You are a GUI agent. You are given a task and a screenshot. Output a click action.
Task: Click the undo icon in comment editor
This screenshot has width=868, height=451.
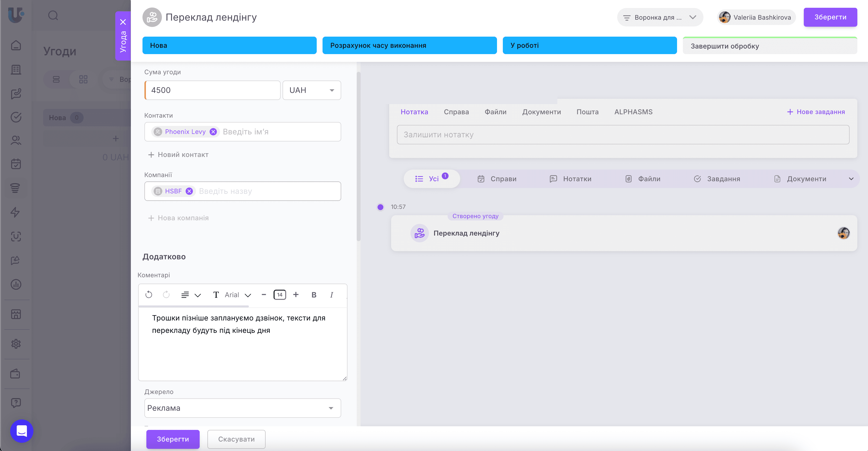click(149, 295)
